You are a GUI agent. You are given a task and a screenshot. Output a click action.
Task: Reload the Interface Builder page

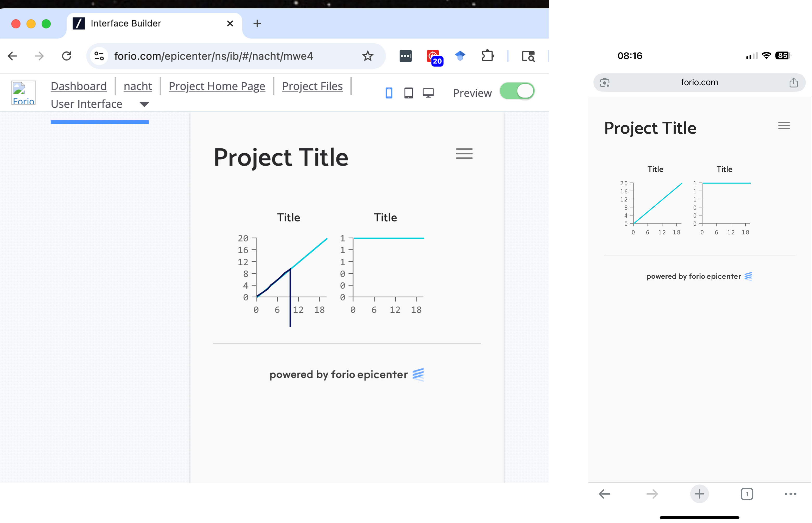pos(67,56)
